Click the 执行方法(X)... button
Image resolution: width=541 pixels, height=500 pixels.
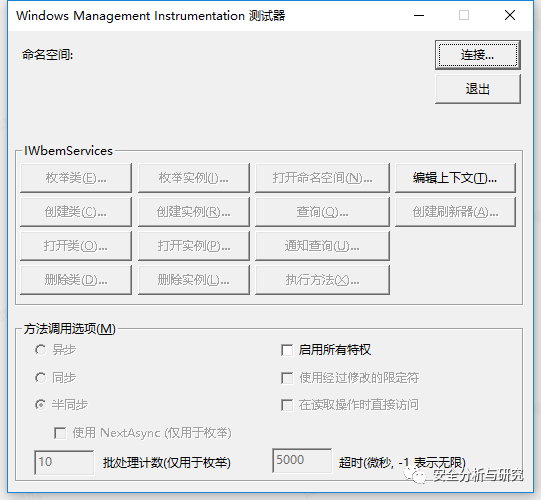coord(322,280)
